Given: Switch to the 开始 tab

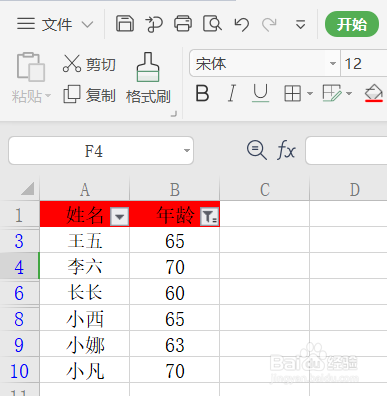Looking at the screenshot, I should click(352, 24).
